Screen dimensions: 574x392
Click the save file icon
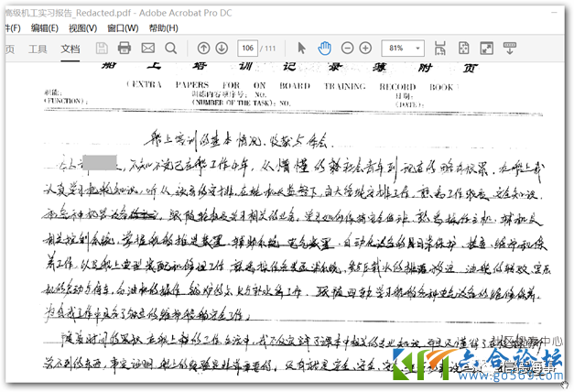pos(102,48)
